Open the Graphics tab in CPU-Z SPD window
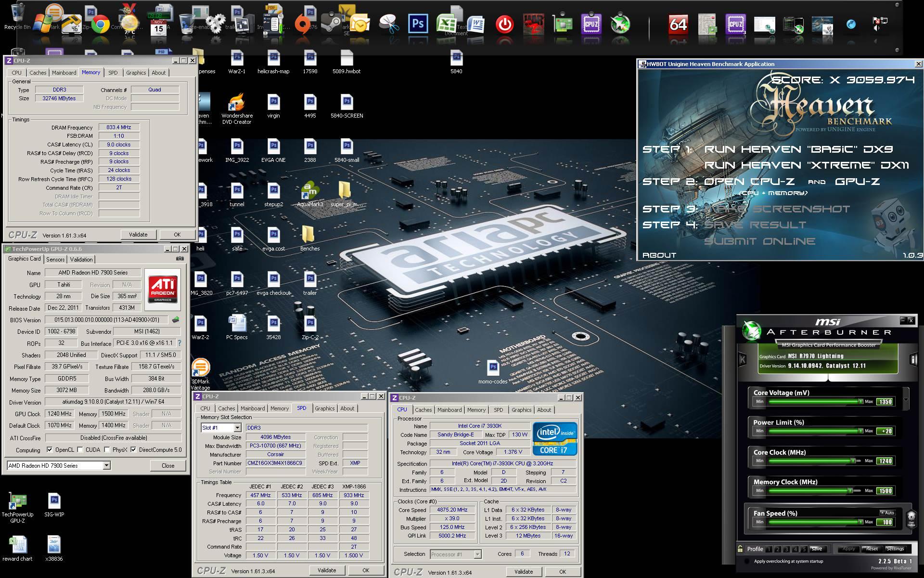 324,408
